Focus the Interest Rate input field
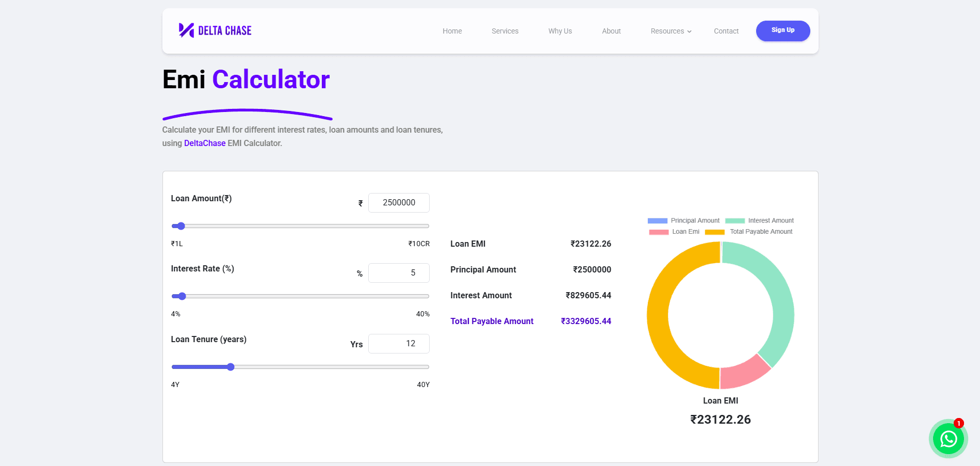The width and height of the screenshot is (980, 466). (x=399, y=273)
